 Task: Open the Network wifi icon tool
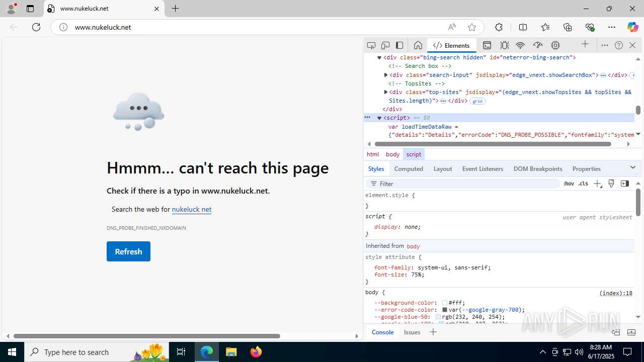[x=521, y=45]
